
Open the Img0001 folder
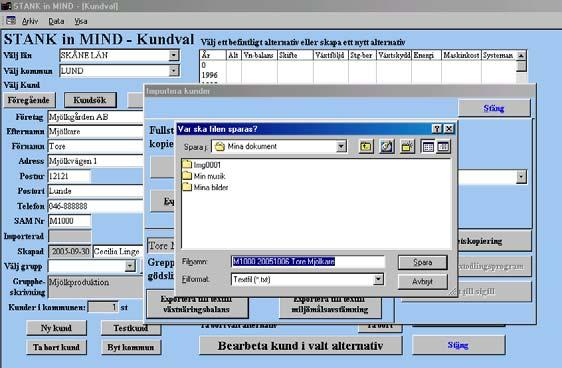[201, 165]
